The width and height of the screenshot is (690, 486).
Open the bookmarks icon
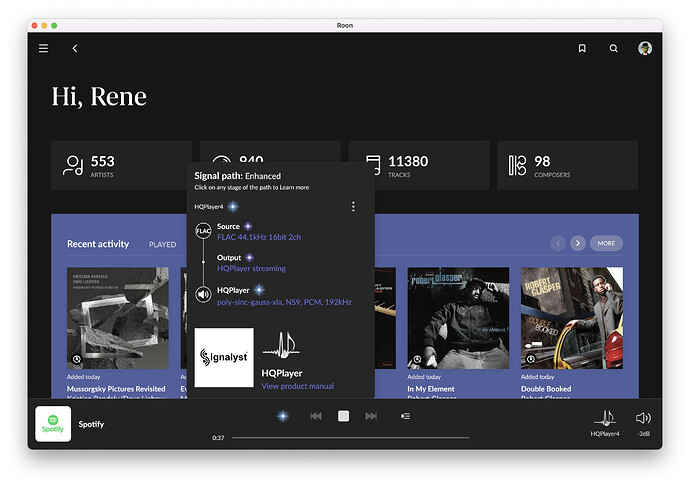tap(582, 48)
